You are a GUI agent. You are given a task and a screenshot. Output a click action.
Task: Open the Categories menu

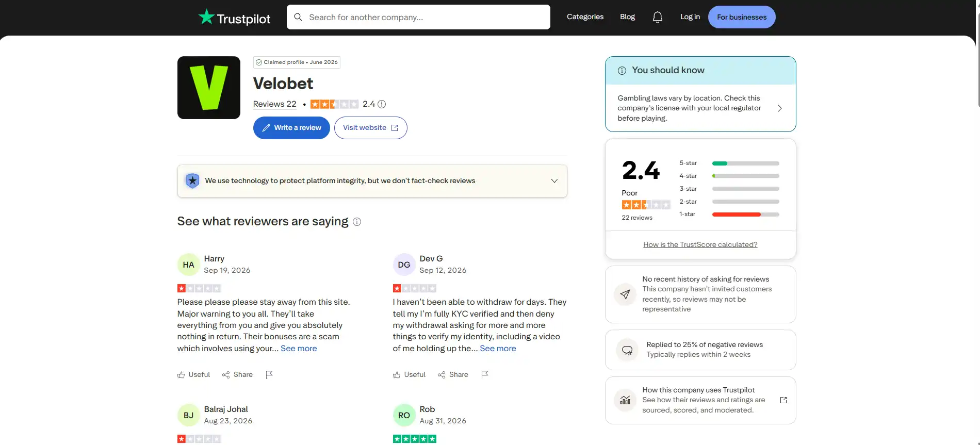click(585, 17)
